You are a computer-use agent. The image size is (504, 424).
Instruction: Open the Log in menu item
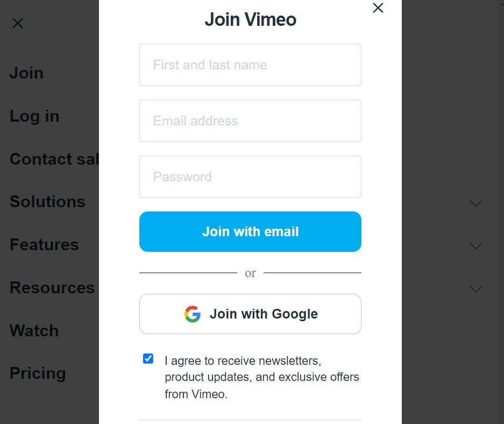click(x=35, y=116)
